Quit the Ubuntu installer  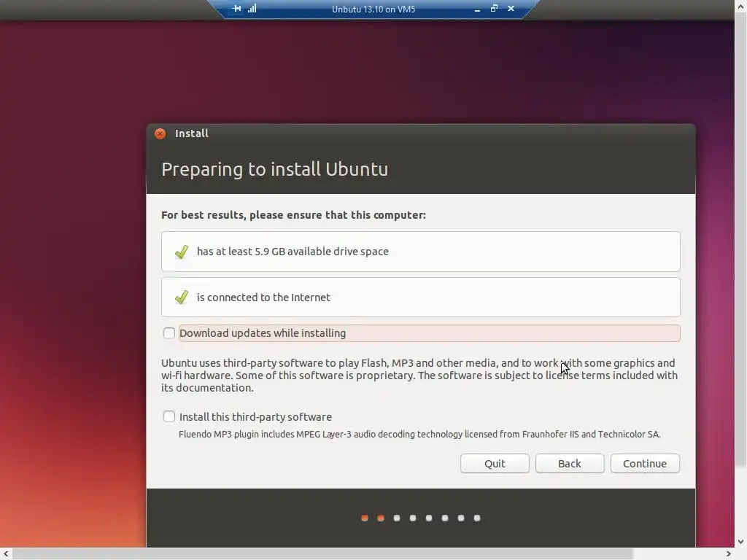pos(495,463)
